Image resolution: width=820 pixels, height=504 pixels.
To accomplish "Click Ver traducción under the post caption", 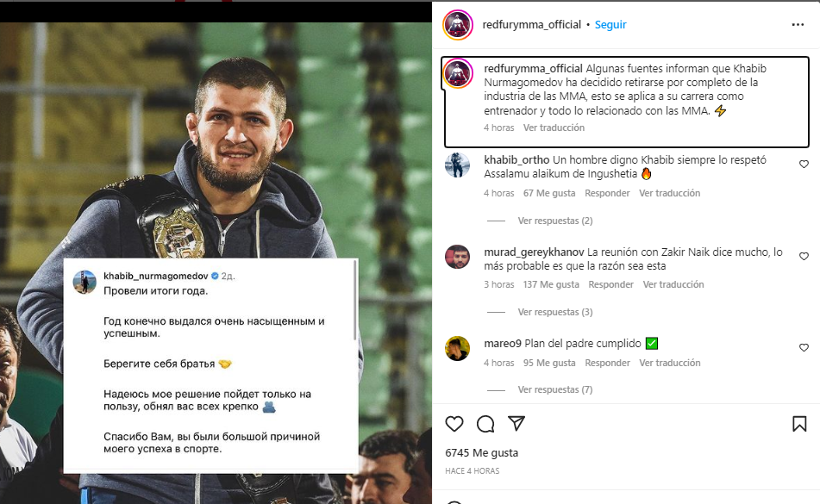I will tap(554, 128).
